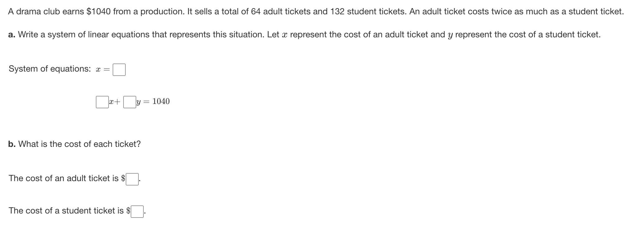The width and height of the screenshot is (644, 244).
Task: Select the coefficient box before y
Action: (x=130, y=102)
